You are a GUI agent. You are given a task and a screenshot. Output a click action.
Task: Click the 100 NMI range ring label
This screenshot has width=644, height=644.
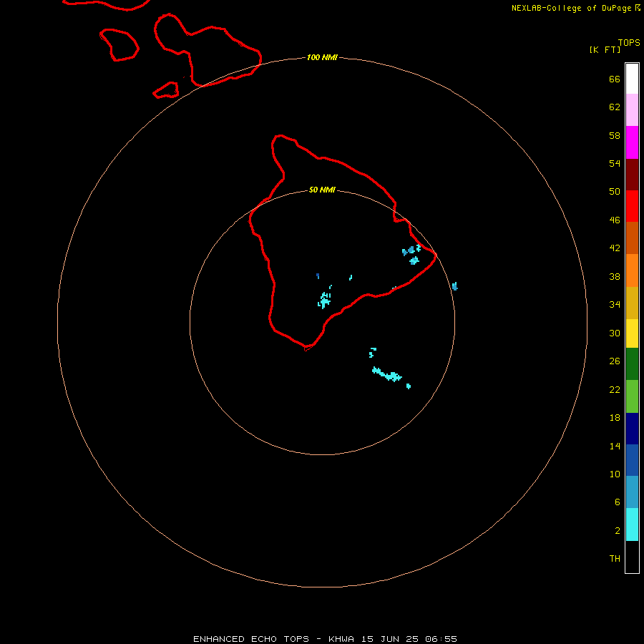[322, 57]
